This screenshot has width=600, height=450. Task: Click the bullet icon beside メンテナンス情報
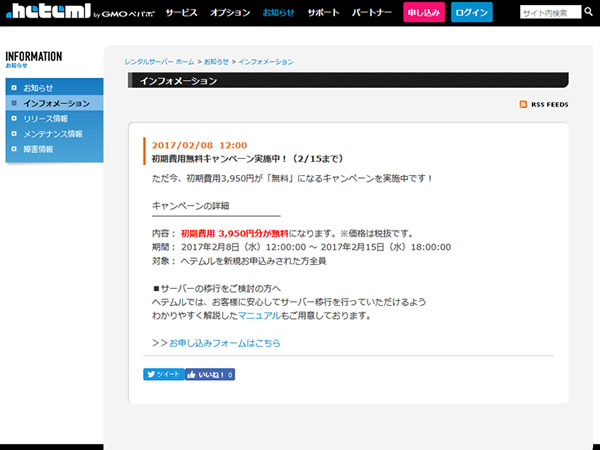(x=14, y=134)
